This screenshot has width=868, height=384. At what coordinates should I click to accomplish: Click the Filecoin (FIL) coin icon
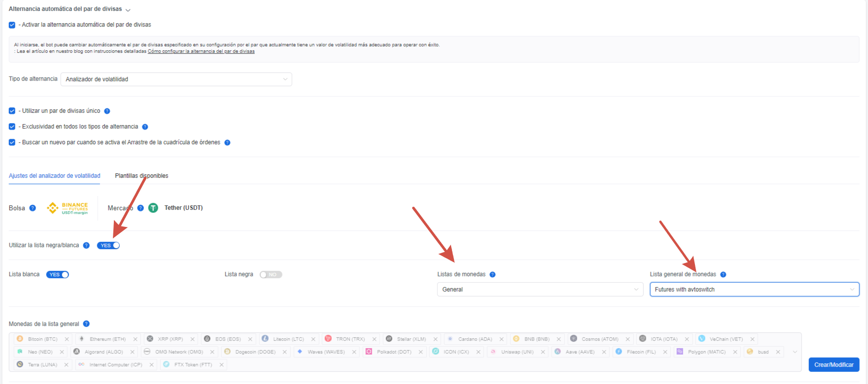pos(619,352)
